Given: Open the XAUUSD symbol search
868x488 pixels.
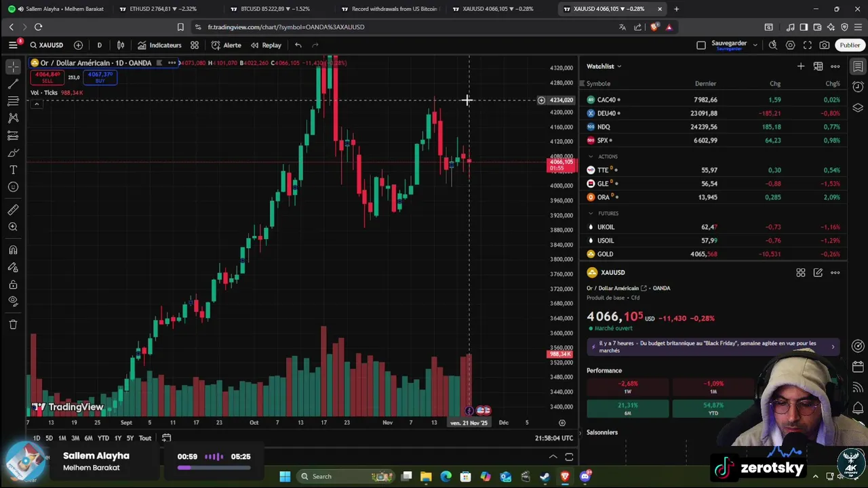Looking at the screenshot, I should click(47, 45).
